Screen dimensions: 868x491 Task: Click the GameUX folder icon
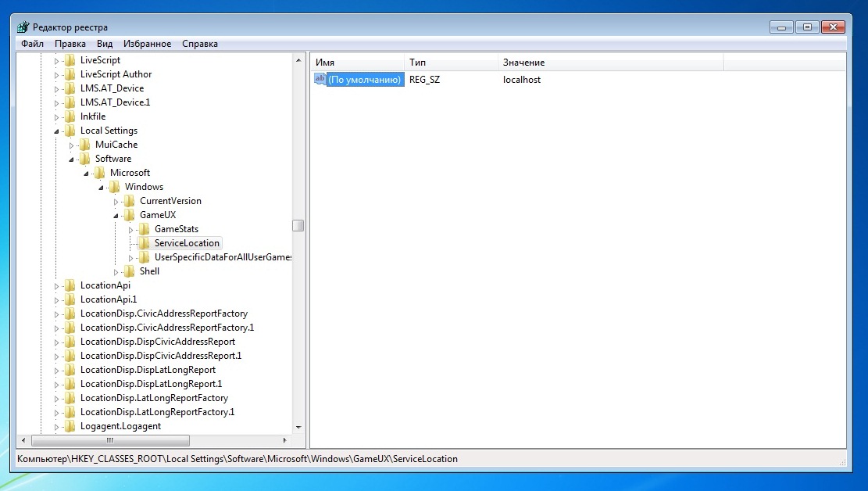click(x=130, y=215)
